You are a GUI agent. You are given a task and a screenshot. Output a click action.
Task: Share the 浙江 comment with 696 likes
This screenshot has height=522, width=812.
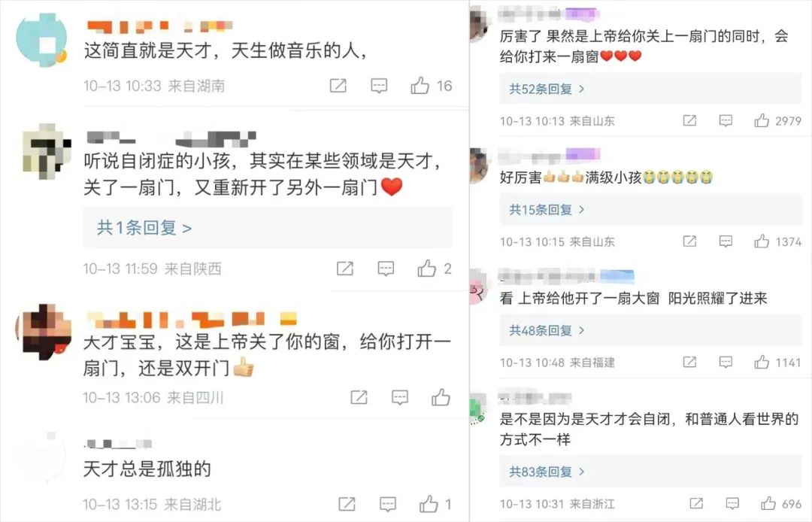pos(696,503)
